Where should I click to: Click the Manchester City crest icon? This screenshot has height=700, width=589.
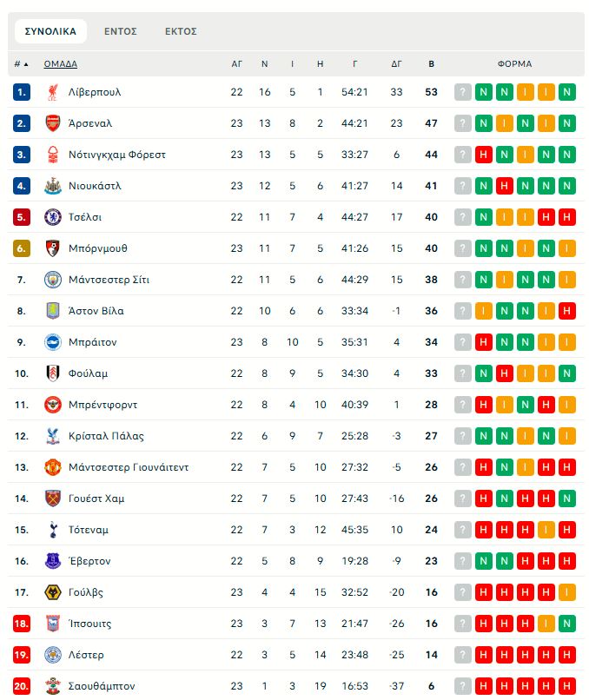click(53, 280)
